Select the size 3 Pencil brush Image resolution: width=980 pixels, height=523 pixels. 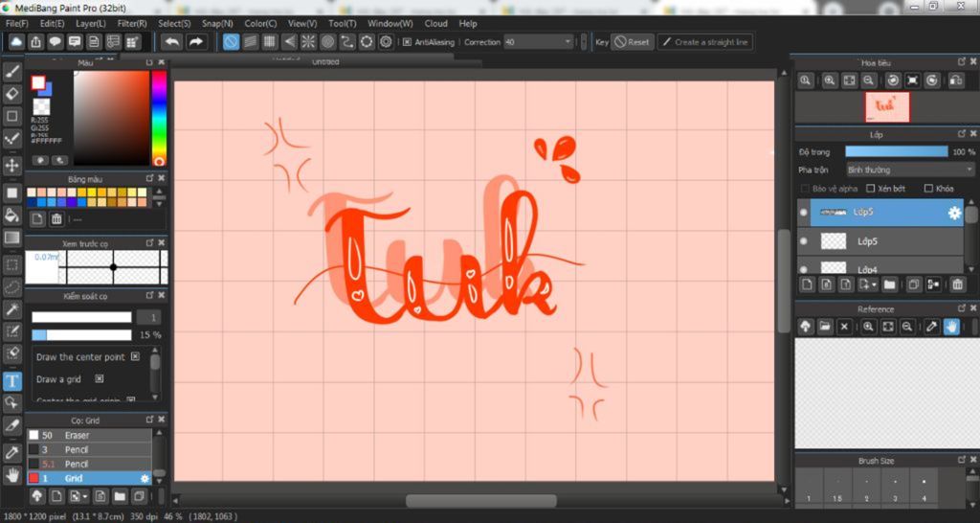click(x=89, y=449)
